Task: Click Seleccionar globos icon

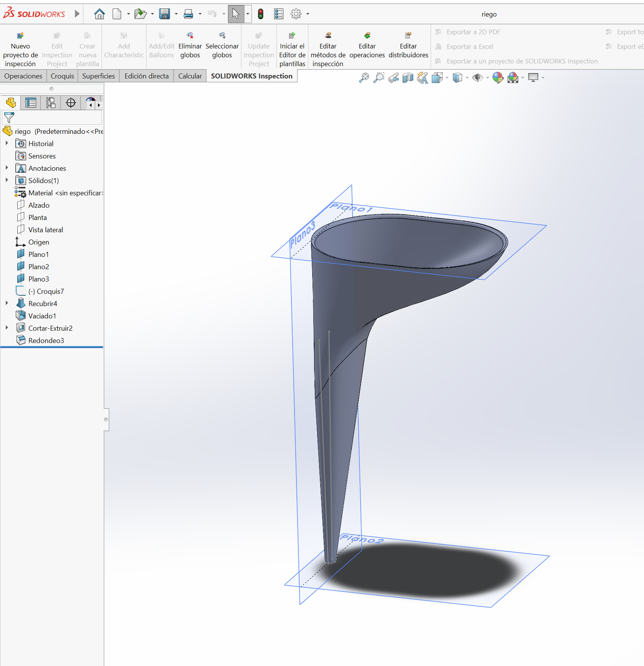Action: [x=222, y=45]
